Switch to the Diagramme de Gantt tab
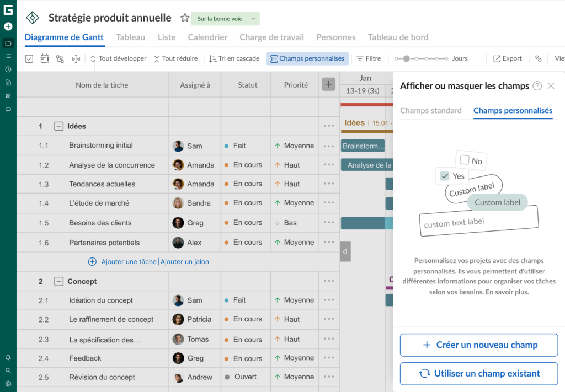This screenshot has width=565, height=392. tap(64, 37)
